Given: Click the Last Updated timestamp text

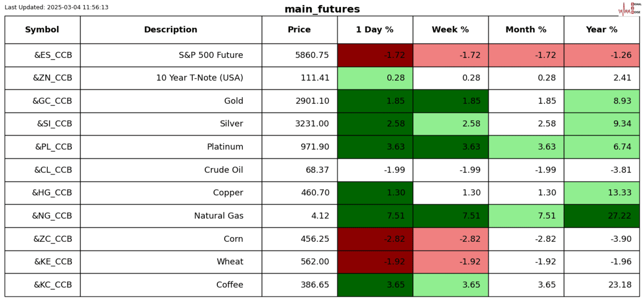Looking at the screenshot, I should (56, 7).
